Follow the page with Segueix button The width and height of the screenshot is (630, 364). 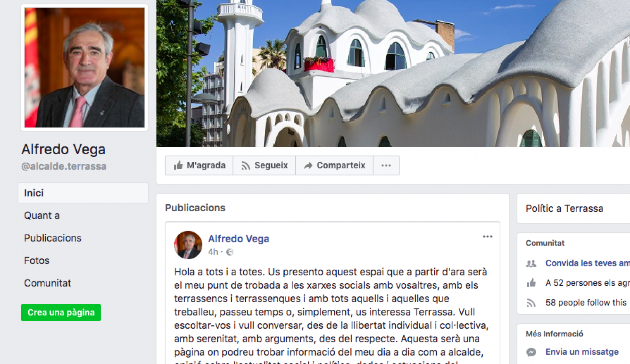pos(264,165)
